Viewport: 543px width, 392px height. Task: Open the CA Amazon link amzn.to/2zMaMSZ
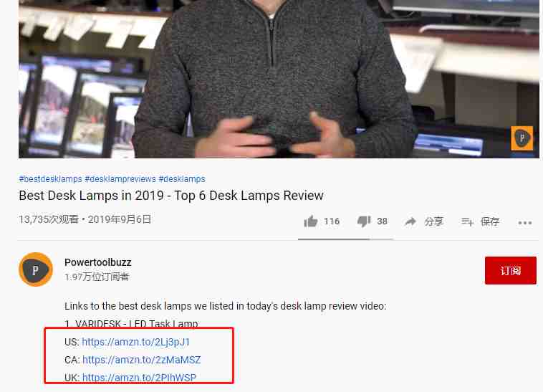point(141,360)
